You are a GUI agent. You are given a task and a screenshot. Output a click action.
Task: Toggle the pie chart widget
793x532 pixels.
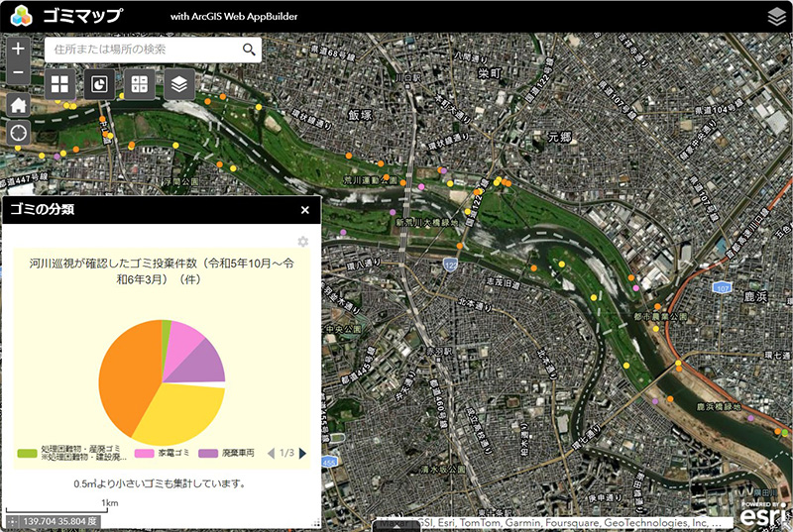click(x=99, y=84)
